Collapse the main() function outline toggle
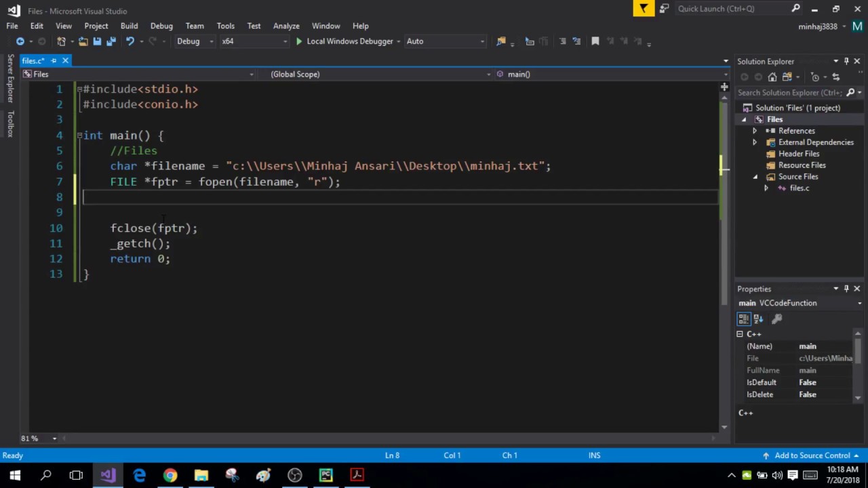This screenshot has height=488, width=868. pyautogui.click(x=79, y=136)
